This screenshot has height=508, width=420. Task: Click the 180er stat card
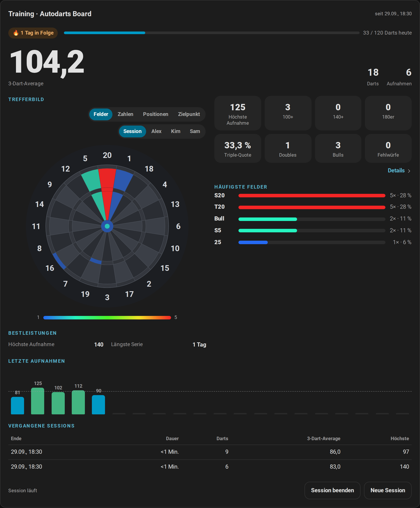tap(388, 113)
